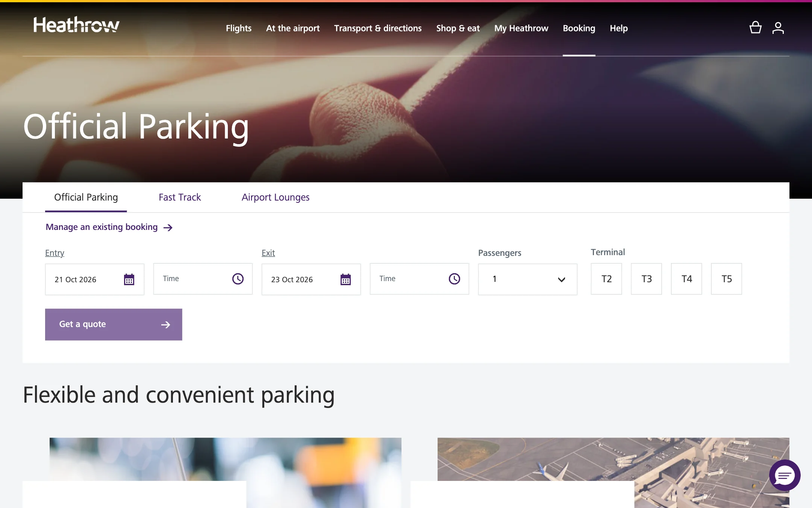
Task: Click the entry time clock icon
Action: [238, 279]
